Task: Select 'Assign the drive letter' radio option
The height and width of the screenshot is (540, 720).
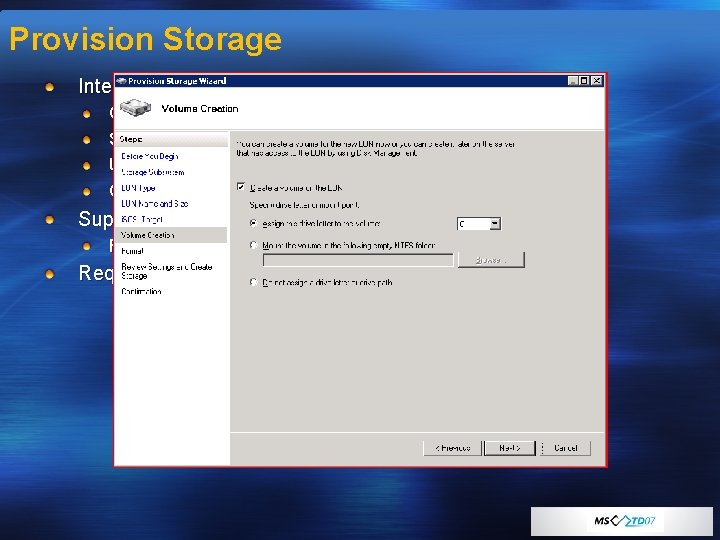Action: (x=253, y=223)
